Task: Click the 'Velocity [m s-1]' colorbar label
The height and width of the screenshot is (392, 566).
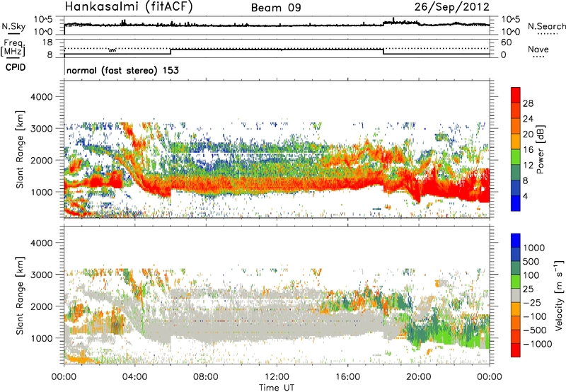Action: [559, 295]
